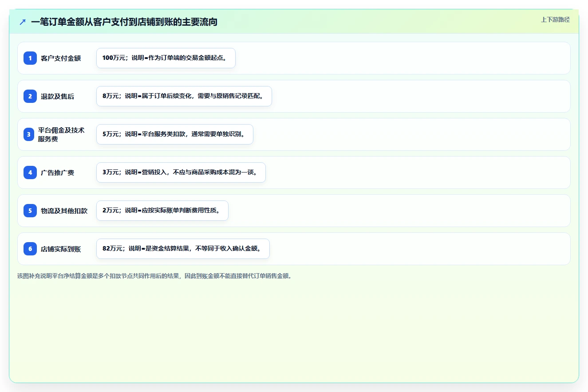
Task: Select the 退款及售后 step label
Action: [x=57, y=96]
